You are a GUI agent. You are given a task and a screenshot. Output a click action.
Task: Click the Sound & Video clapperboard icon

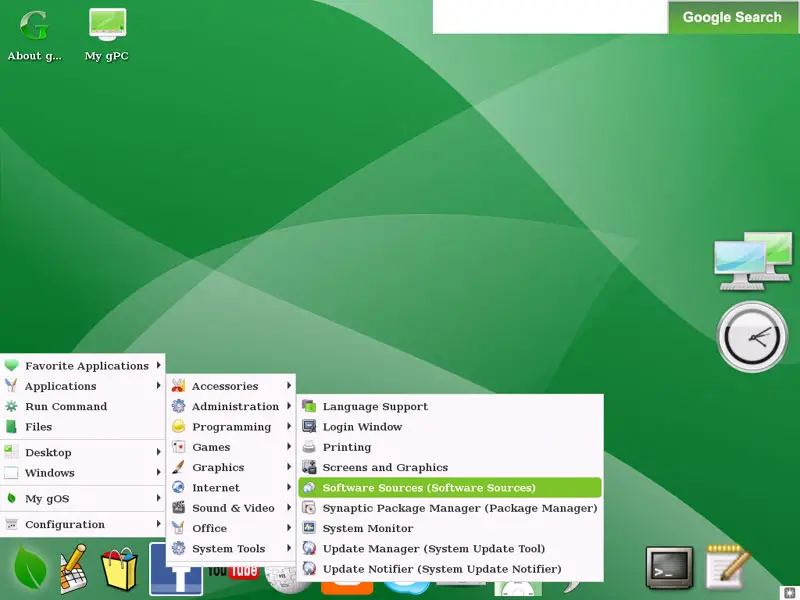point(178,508)
